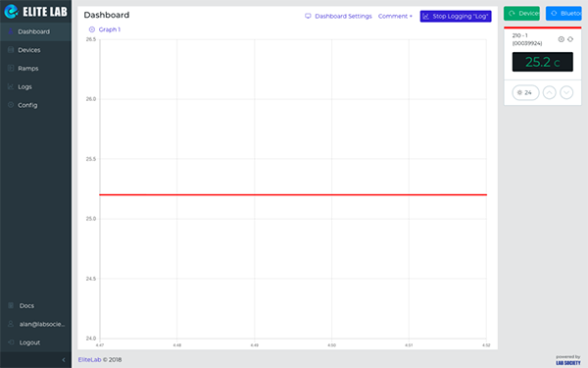Screen dimensions: 588x368
Task: Click the Docs sidebar book icon
Action: point(11,305)
